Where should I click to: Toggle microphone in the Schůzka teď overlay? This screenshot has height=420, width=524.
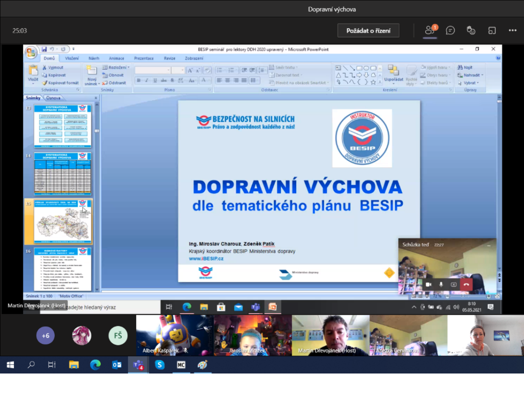coord(441,284)
